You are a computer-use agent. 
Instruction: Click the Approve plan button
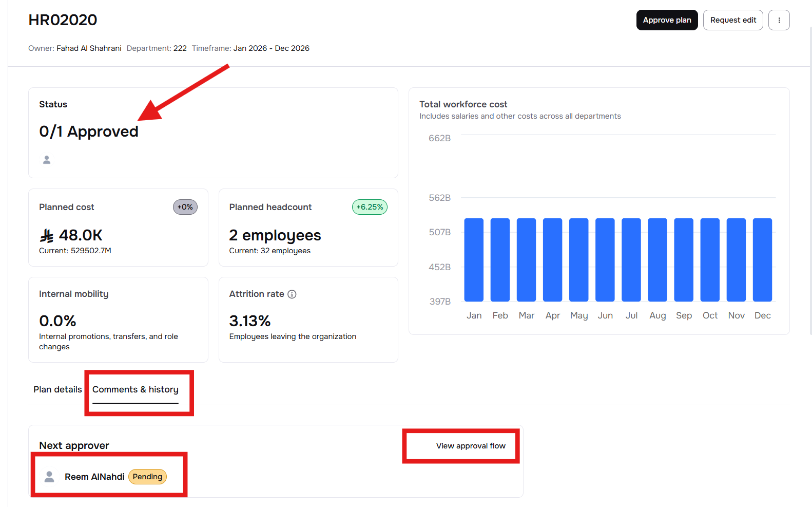tap(667, 20)
